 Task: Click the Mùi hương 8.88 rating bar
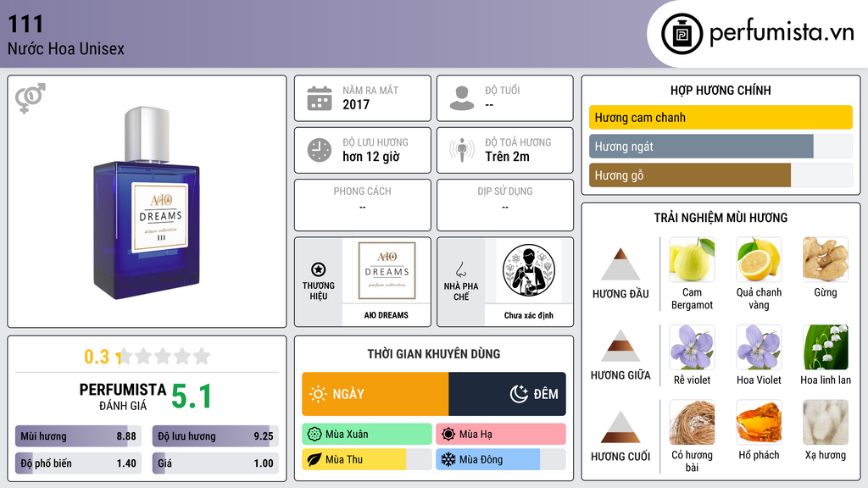tap(78, 436)
